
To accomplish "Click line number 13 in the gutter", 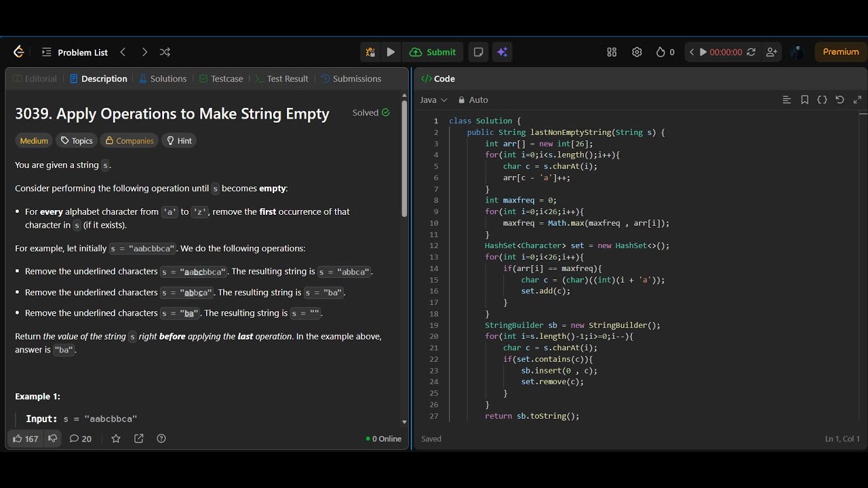I will tap(433, 257).
